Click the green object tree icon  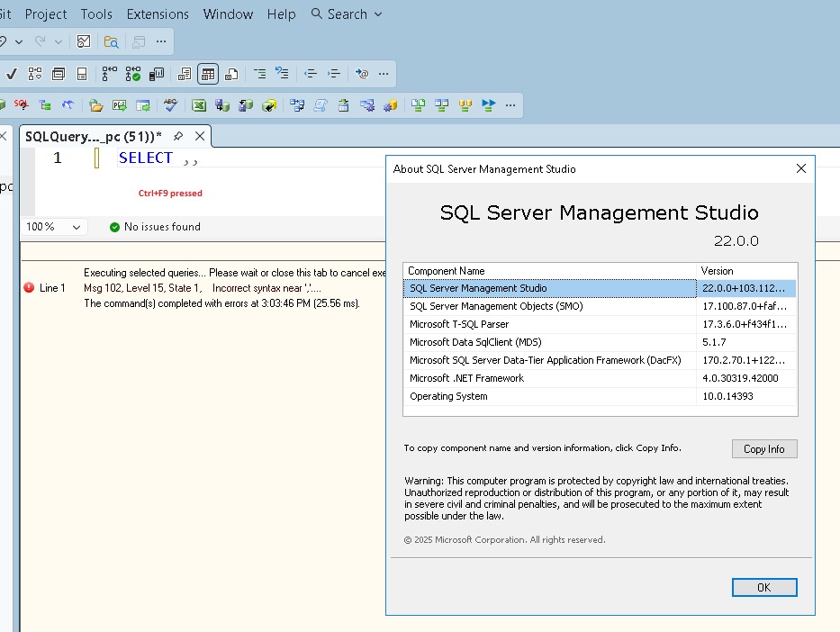45,105
